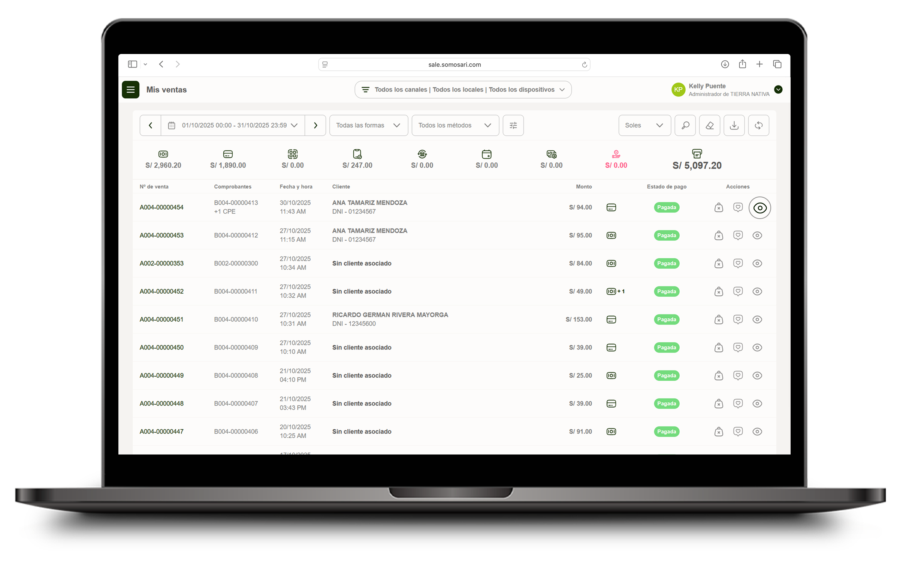Open the Soles currency dropdown
The height and width of the screenshot is (567, 924).
click(644, 125)
